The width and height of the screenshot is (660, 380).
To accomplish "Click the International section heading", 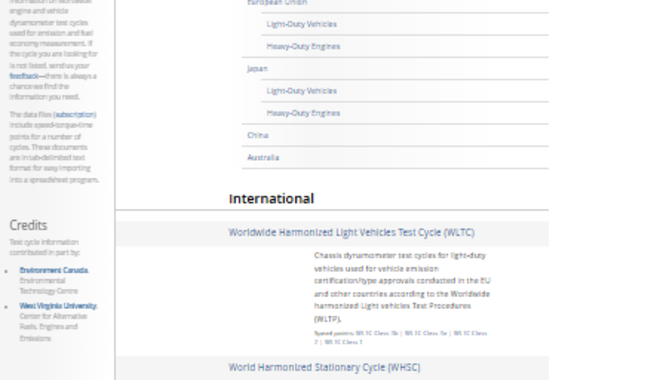I will point(271,199).
